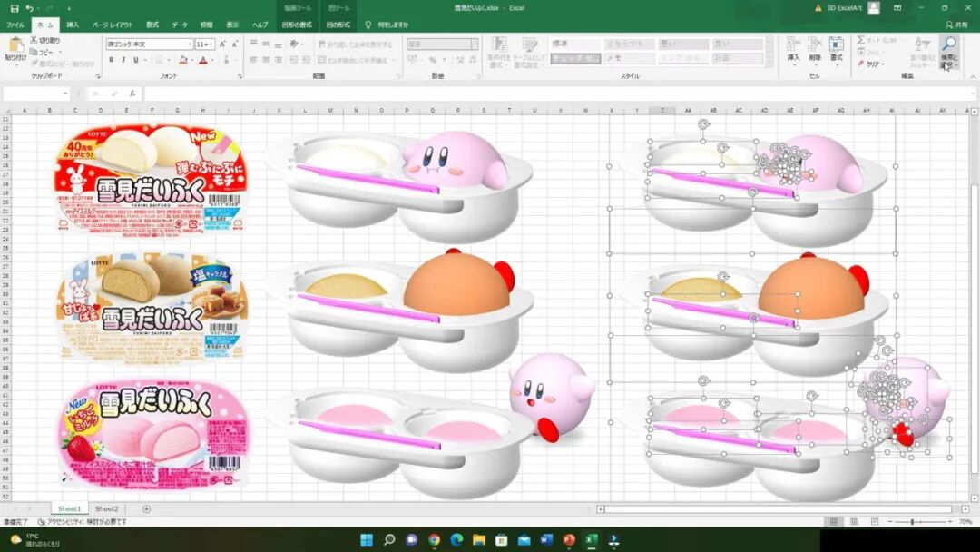Align content to the top of the cell
This screenshot has height=552, width=980.
(x=254, y=44)
